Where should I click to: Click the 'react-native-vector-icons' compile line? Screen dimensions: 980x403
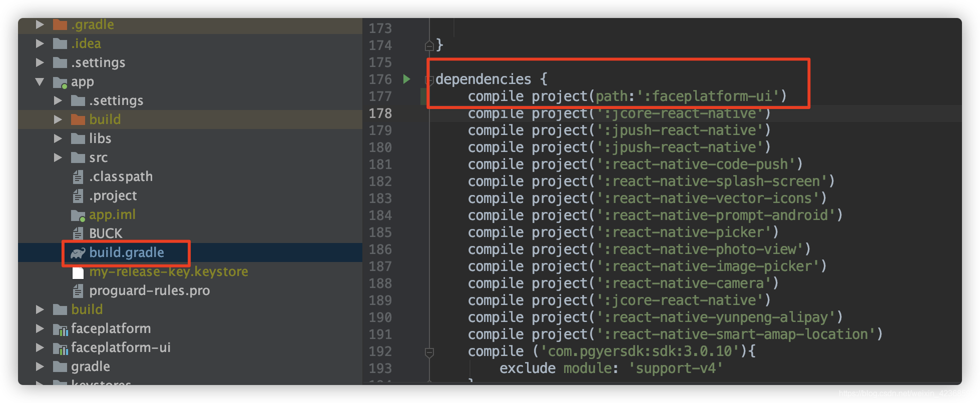point(647,198)
